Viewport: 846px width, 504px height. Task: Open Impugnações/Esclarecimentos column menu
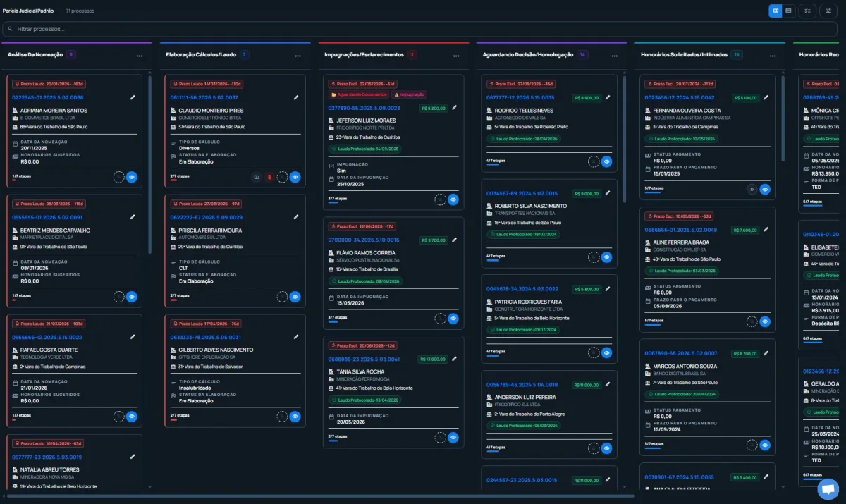[x=456, y=56]
